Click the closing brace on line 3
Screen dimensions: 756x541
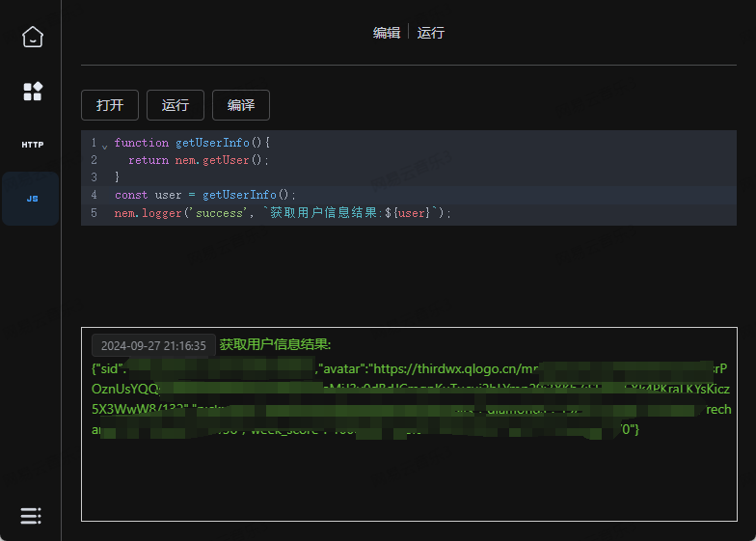118,177
